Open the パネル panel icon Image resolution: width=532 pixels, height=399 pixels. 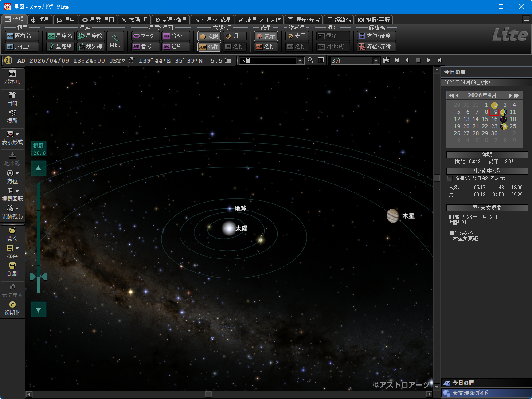tap(12, 77)
